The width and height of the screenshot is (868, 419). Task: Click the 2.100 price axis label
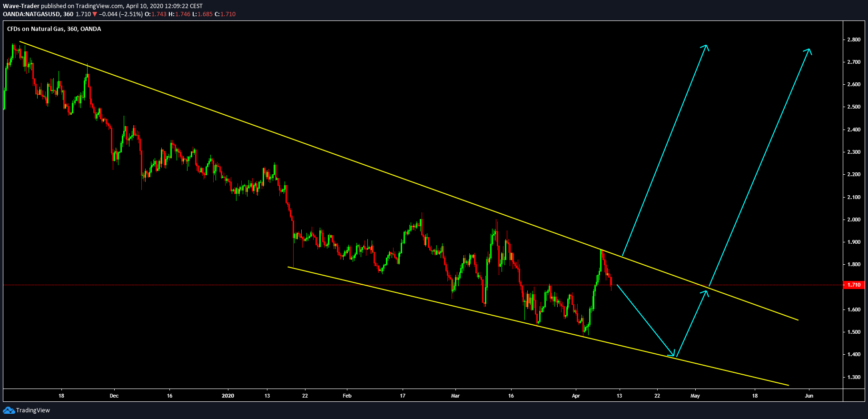[854, 197]
